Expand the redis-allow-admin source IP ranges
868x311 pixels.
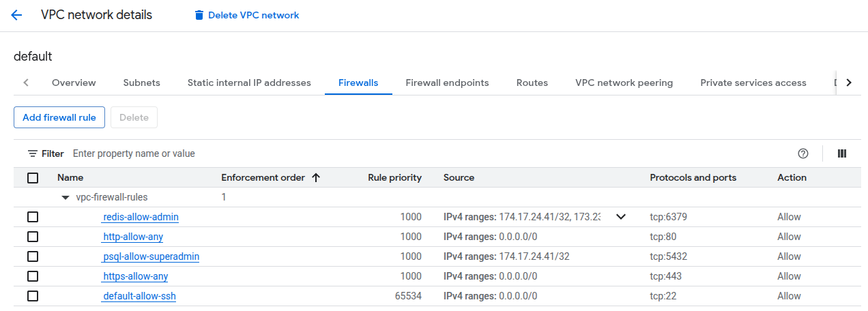[x=621, y=217]
